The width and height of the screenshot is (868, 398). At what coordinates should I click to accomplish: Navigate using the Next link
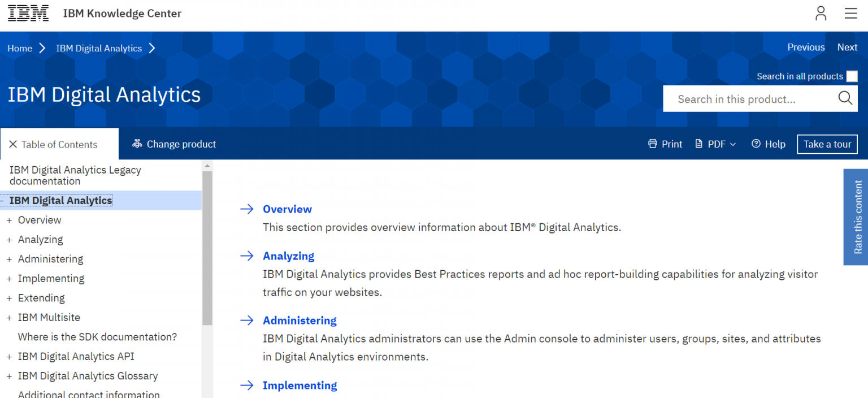[847, 47]
